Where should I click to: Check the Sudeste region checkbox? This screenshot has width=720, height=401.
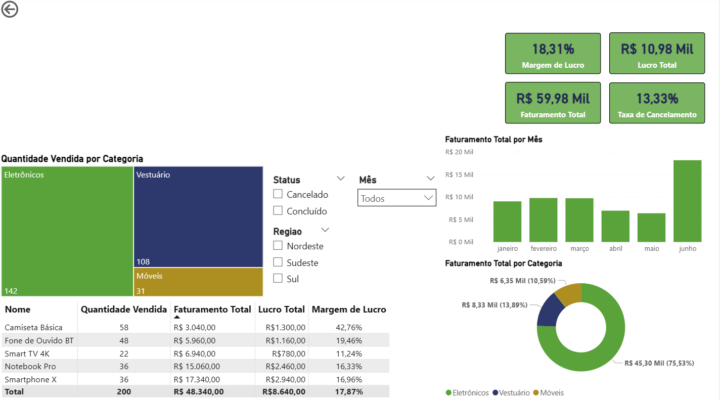click(278, 262)
